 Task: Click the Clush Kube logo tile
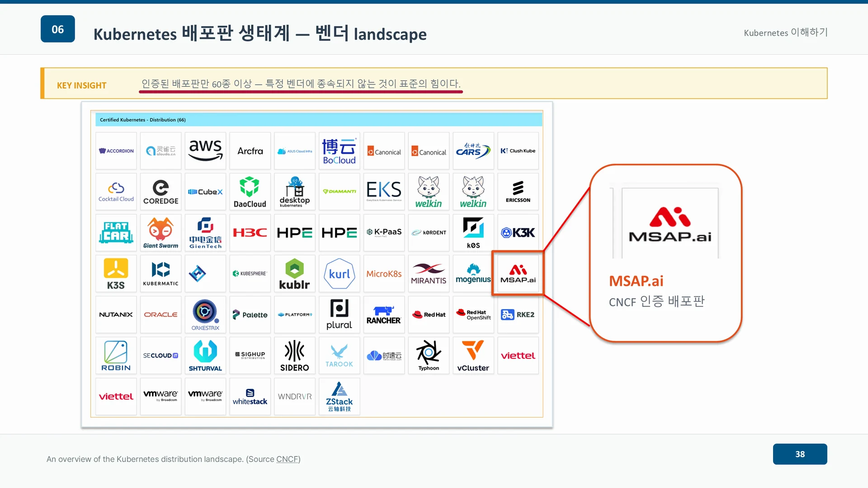pos(518,151)
